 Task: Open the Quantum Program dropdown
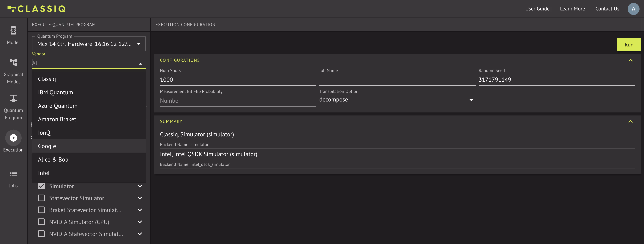(x=89, y=44)
